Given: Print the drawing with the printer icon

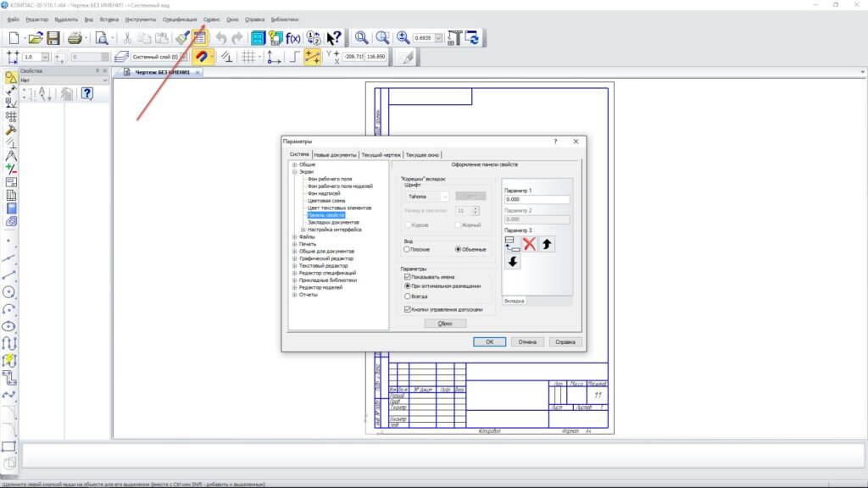Looking at the screenshot, I should coord(75,37).
